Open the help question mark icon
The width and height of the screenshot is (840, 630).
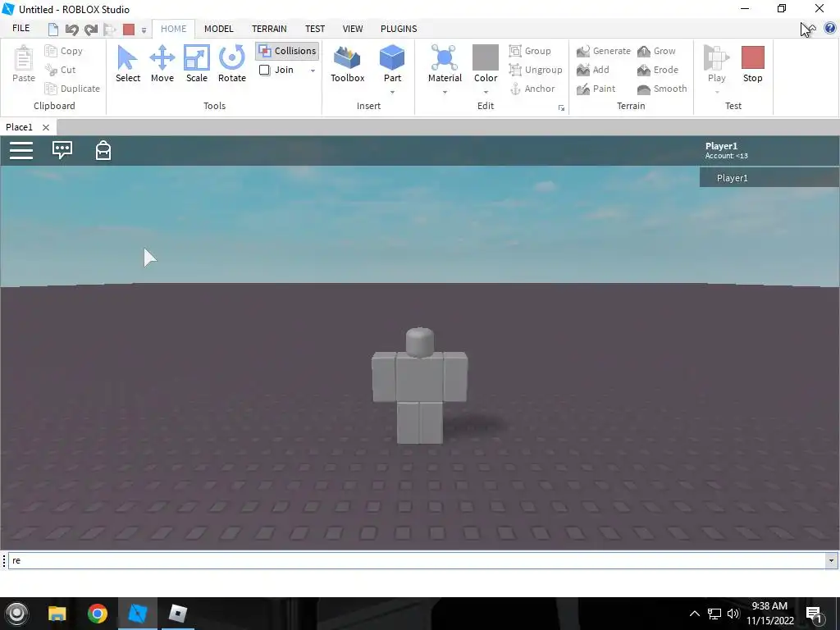coord(830,28)
